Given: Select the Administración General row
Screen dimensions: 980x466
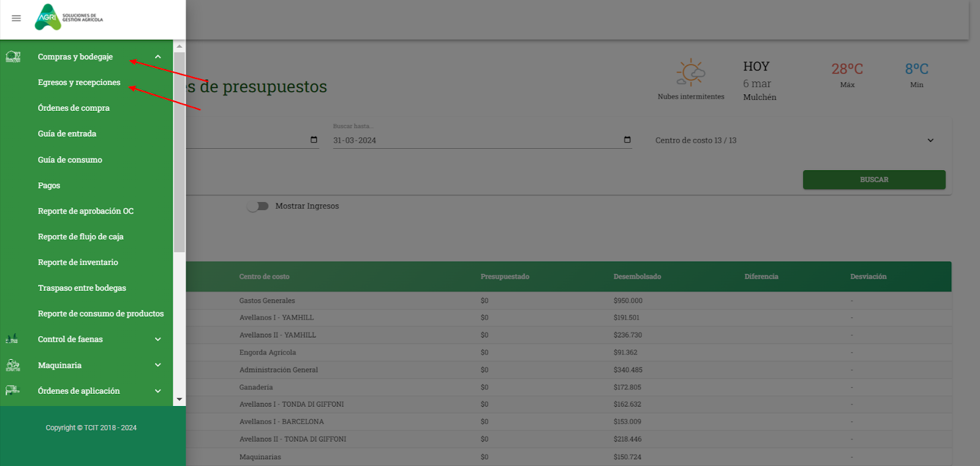Looking at the screenshot, I should pos(568,370).
